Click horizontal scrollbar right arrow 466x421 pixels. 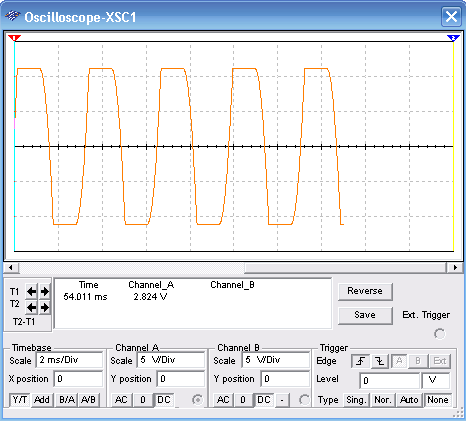(x=455, y=267)
